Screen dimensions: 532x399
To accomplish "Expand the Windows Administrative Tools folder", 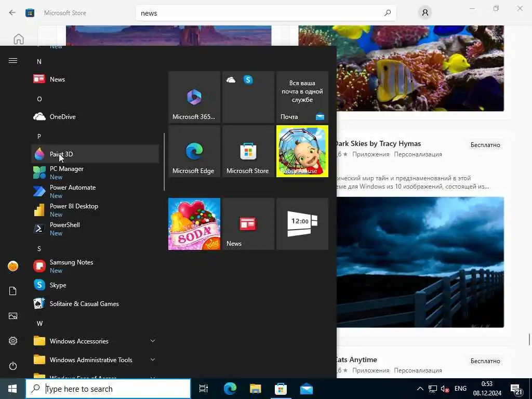I will tap(95, 360).
